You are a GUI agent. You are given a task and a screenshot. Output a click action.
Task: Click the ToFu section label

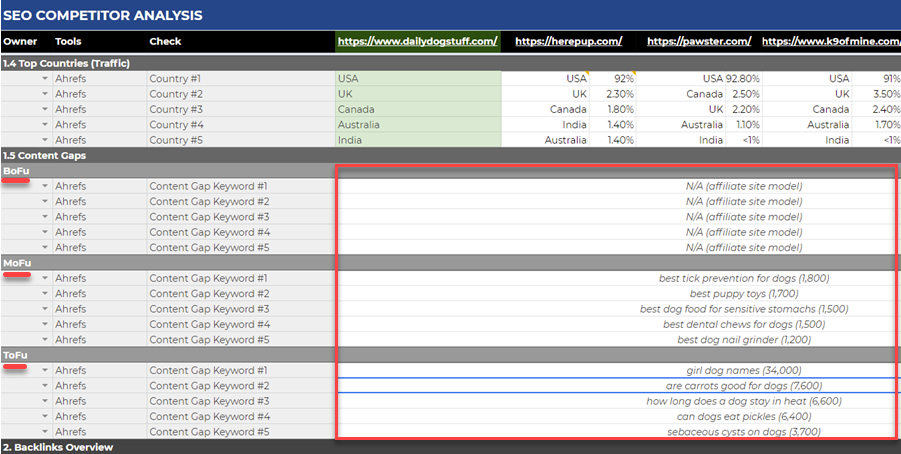point(15,355)
